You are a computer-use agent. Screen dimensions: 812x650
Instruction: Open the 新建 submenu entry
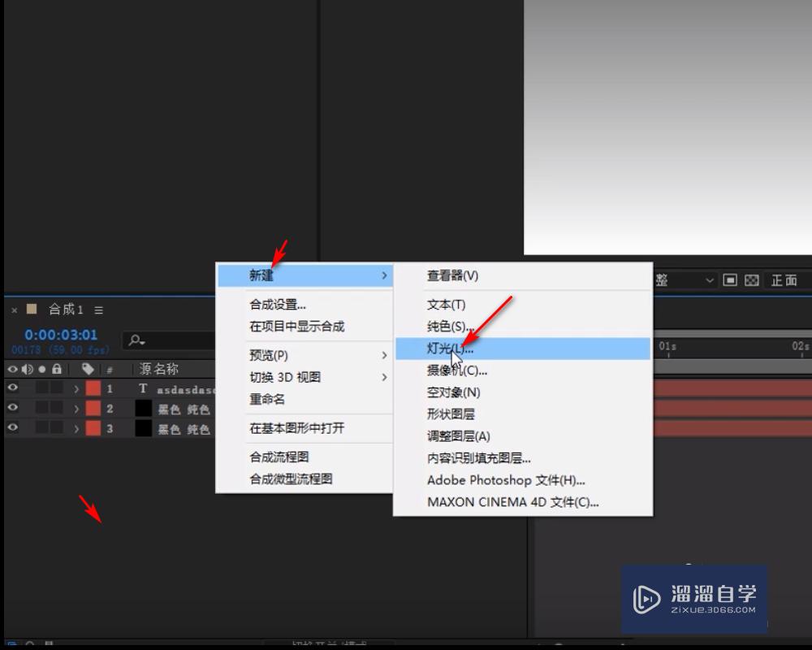(x=305, y=275)
